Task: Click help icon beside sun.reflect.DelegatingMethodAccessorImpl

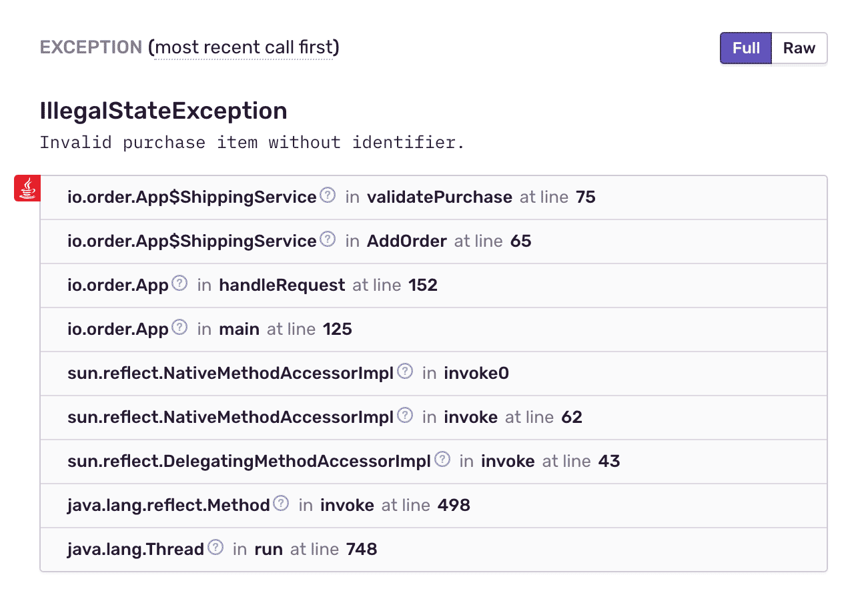Action: 442,460
